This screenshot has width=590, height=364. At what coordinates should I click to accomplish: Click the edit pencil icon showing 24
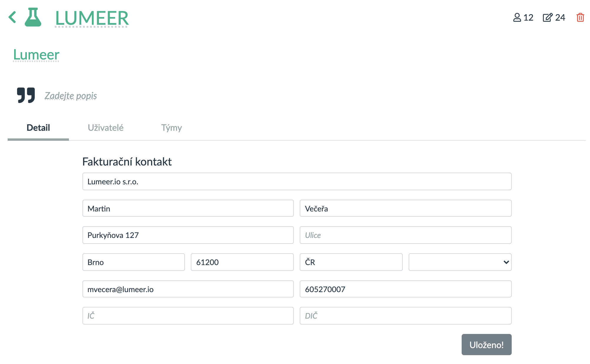(x=554, y=18)
